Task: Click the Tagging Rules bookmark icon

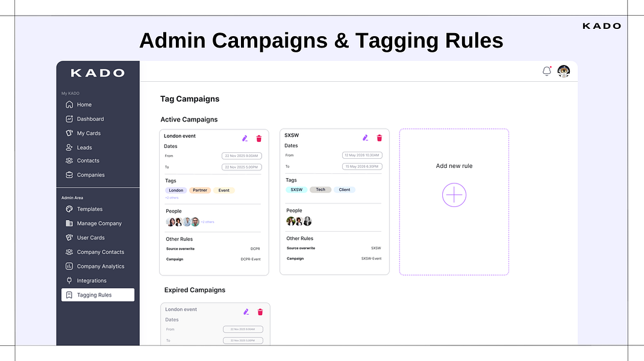Action: tap(69, 295)
